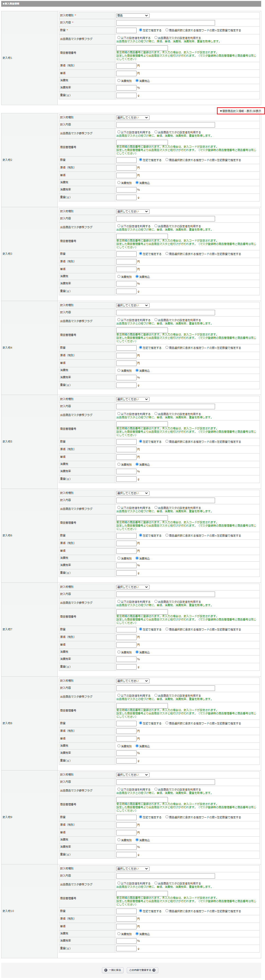Image resolution: width=265 pixels, height=980 pixels.
Task: Focus 商品管理番号 field in 封入物2
Action: point(142,143)
